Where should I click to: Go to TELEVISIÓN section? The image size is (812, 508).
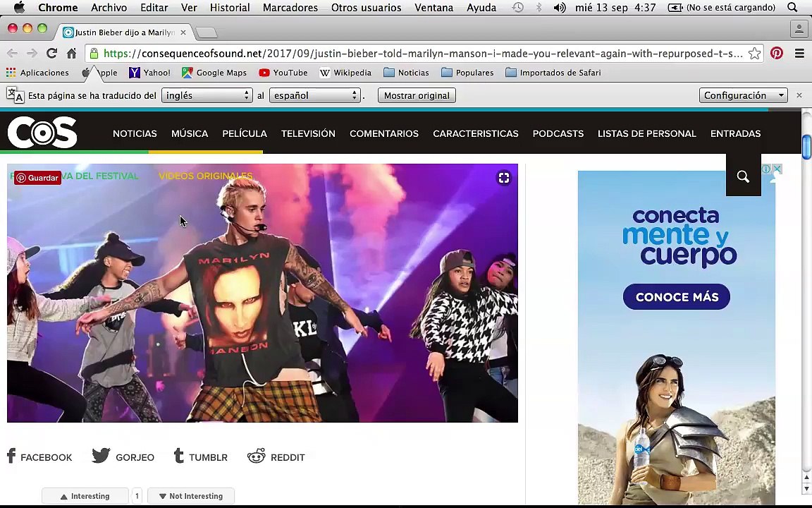[308, 133]
